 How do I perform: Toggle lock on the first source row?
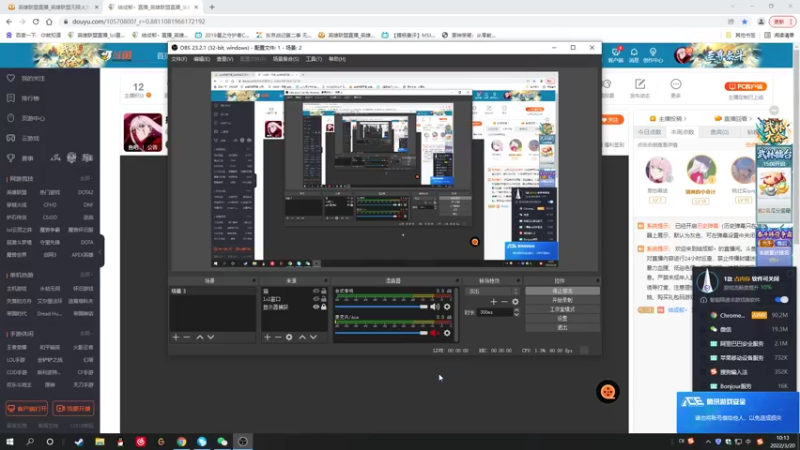323,291
